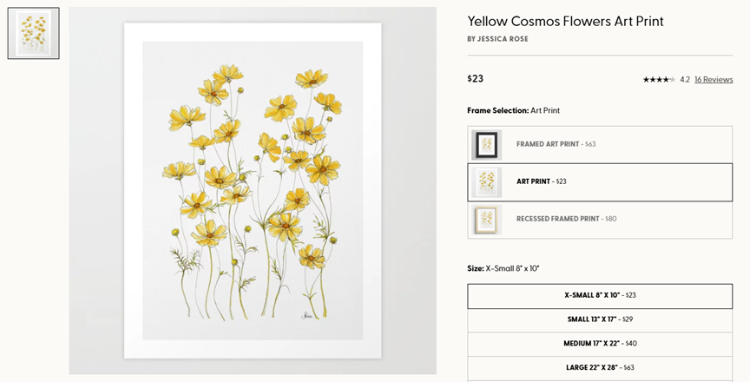Image resolution: width=755 pixels, height=389 pixels.
Task: Click the 4.2 rating score
Action: [x=685, y=80]
